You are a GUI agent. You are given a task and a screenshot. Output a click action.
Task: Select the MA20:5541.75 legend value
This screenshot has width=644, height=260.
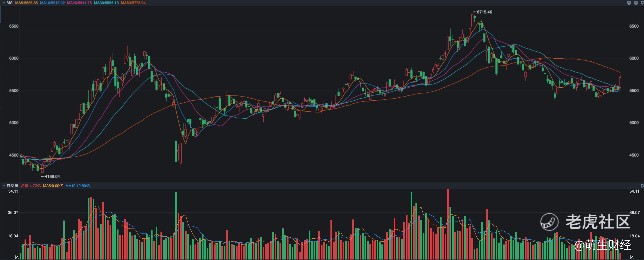point(79,3)
